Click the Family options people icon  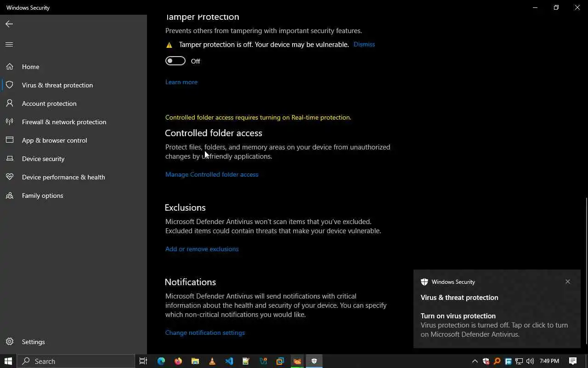coord(9,195)
